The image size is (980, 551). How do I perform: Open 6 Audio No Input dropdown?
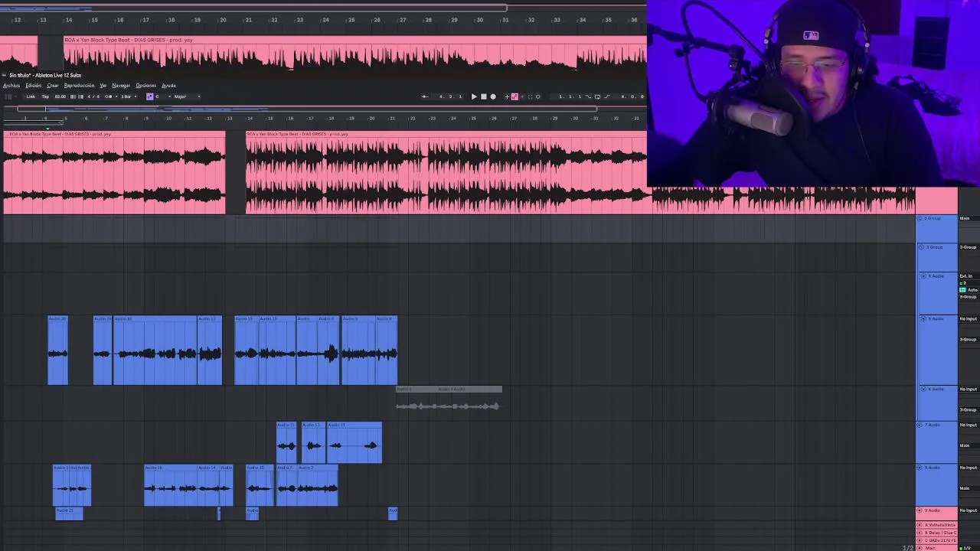tap(969, 389)
